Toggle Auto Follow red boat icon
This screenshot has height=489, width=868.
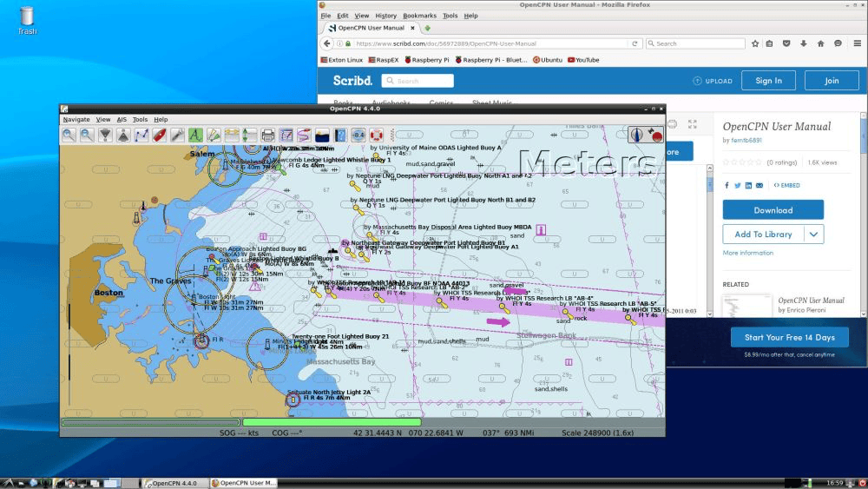click(x=160, y=135)
